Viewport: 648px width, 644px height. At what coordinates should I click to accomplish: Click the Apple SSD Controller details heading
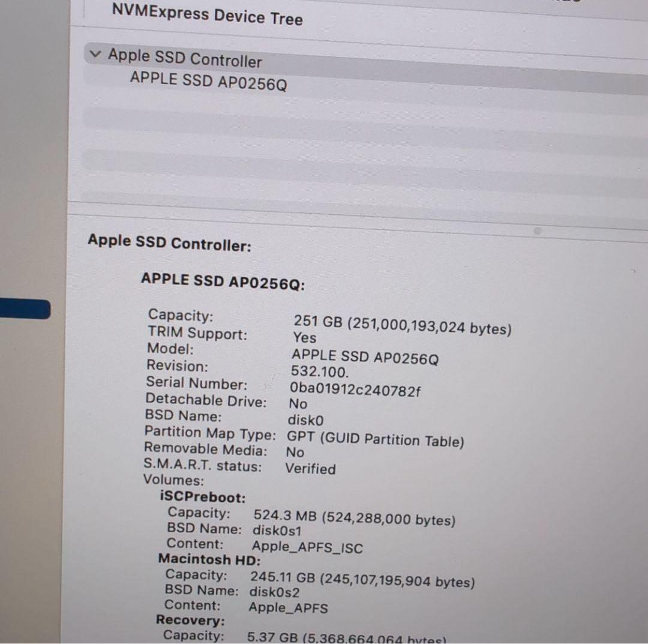pyautogui.click(x=169, y=242)
